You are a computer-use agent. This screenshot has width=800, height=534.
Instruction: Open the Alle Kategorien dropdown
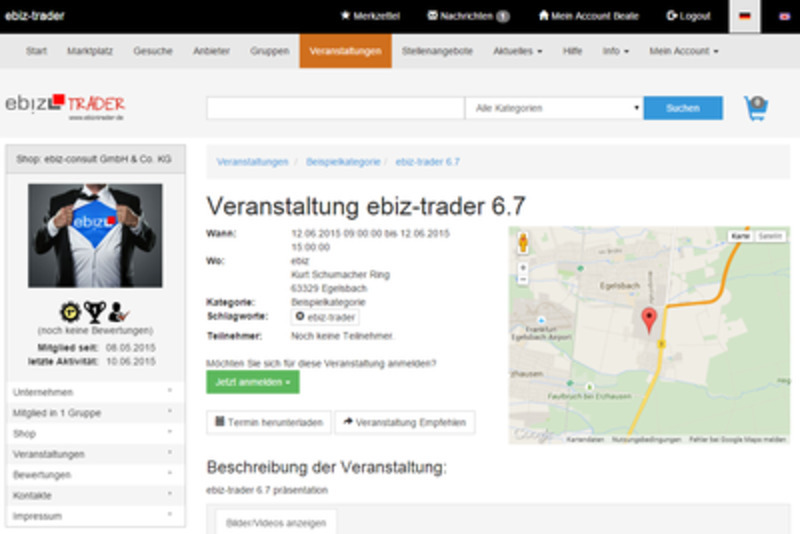click(x=554, y=108)
